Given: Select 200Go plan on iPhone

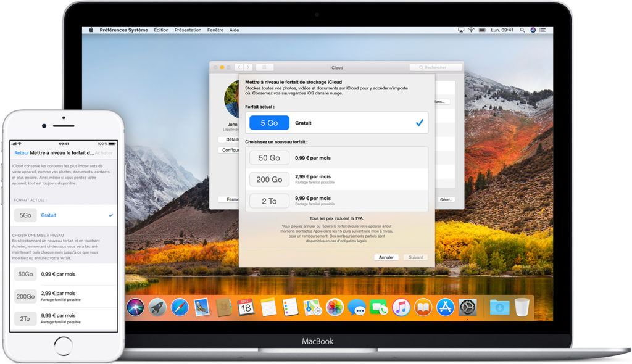Looking at the screenshot, I should click(x=64, y=296).
